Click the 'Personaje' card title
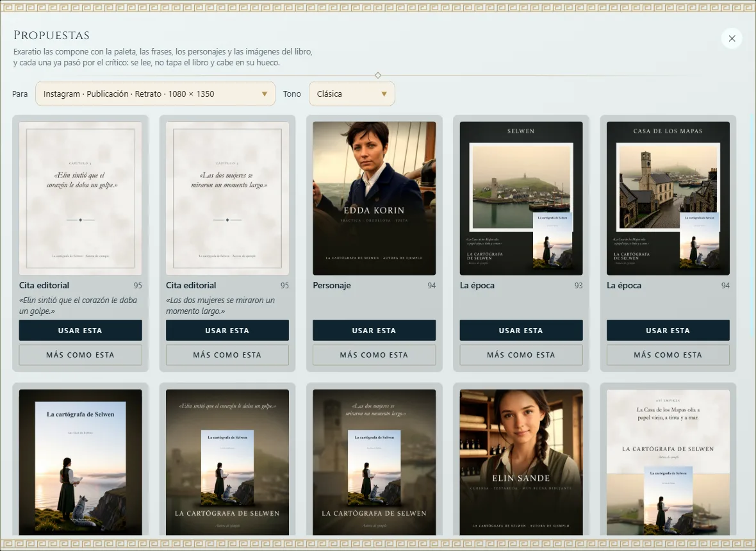Screen dimensions: 756x551 coord(332,285)
